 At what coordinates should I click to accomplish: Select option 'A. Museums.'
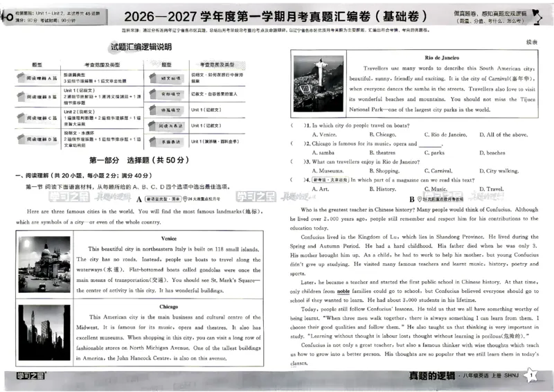pos(328,171)
